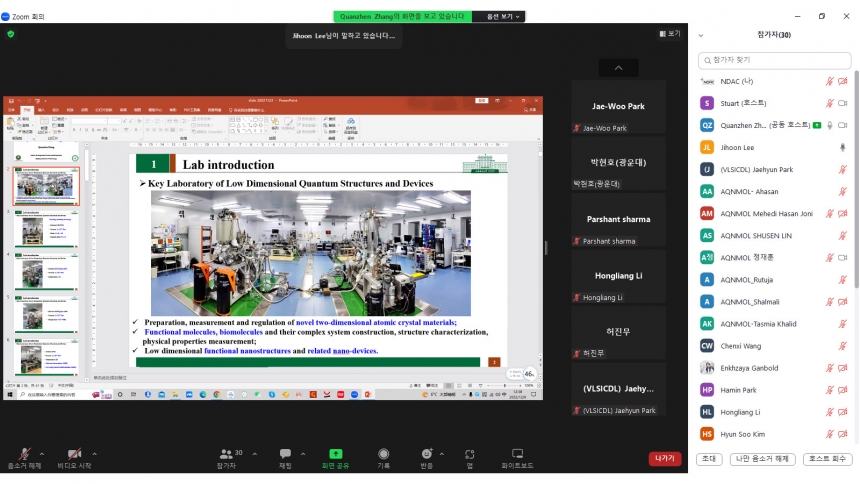Open the Whiteboard icon
This screenshot has width=860, height=484.
click(x=517, y=454)
